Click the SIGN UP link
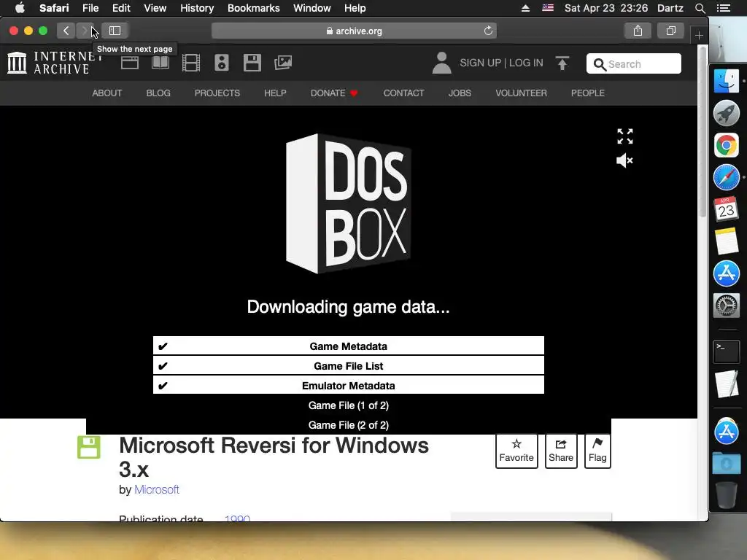The image size is (747, 560). coord(480,63)
